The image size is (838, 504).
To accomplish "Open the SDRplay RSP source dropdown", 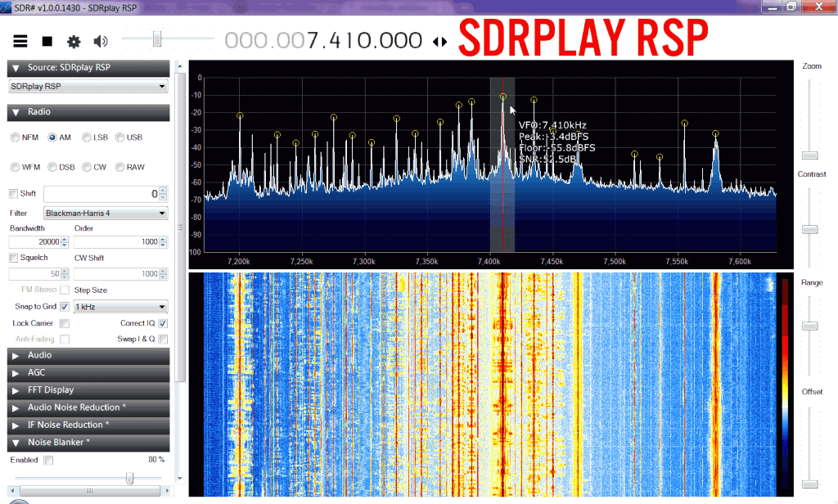I will click(88, 86).
